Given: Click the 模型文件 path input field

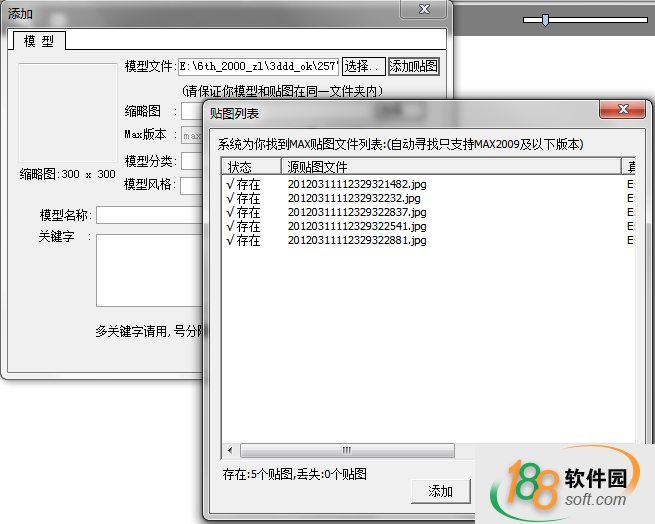Looking at the screenshot, I should pos(258,66).
